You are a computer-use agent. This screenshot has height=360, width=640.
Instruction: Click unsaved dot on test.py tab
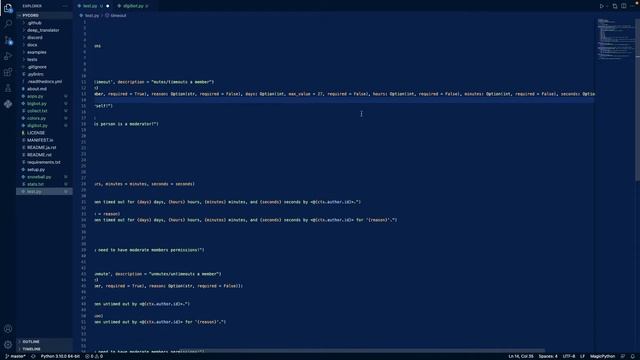click(108, 6)
